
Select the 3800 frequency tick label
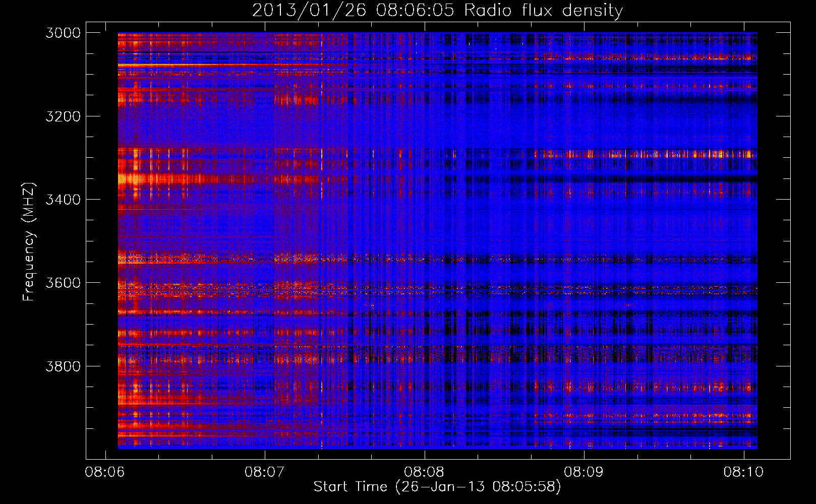pos(63,366)
